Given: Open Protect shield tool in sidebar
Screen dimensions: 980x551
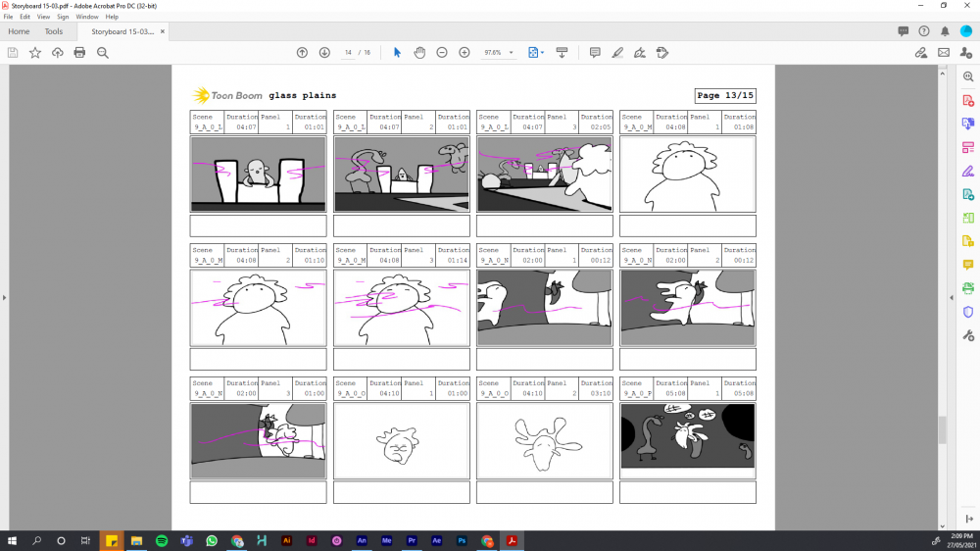Looking at the screenshot, I should coord(968,312).
